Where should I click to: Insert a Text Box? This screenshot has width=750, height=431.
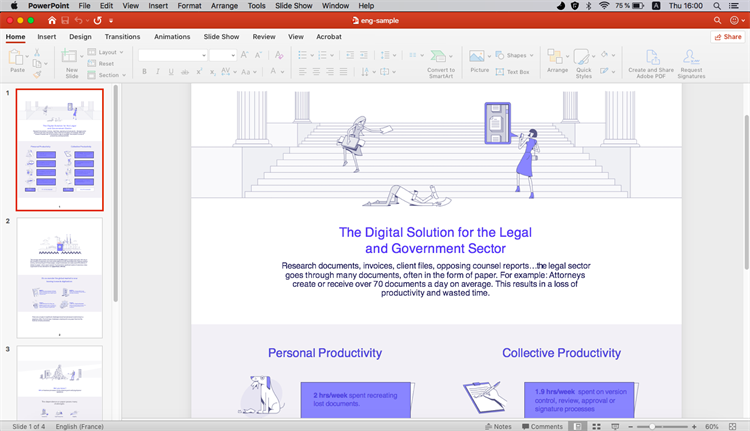512,72
